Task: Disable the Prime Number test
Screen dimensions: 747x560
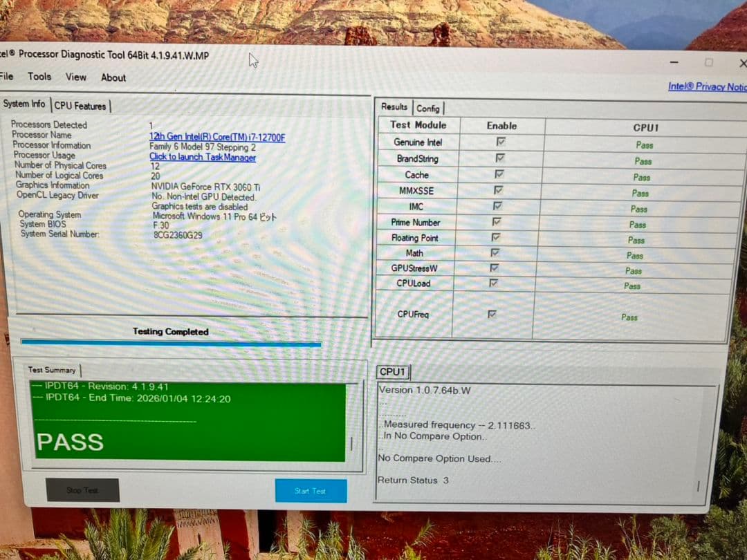Action: point(496,222)
